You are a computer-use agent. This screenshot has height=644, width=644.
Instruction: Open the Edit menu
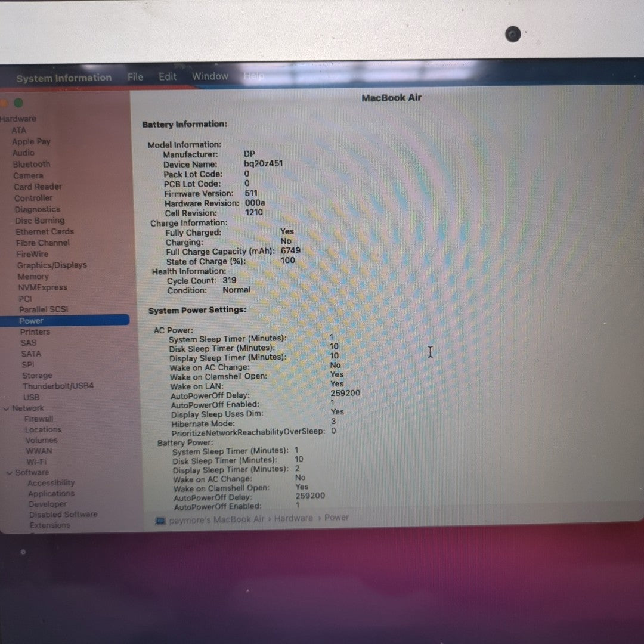[168, 76]
